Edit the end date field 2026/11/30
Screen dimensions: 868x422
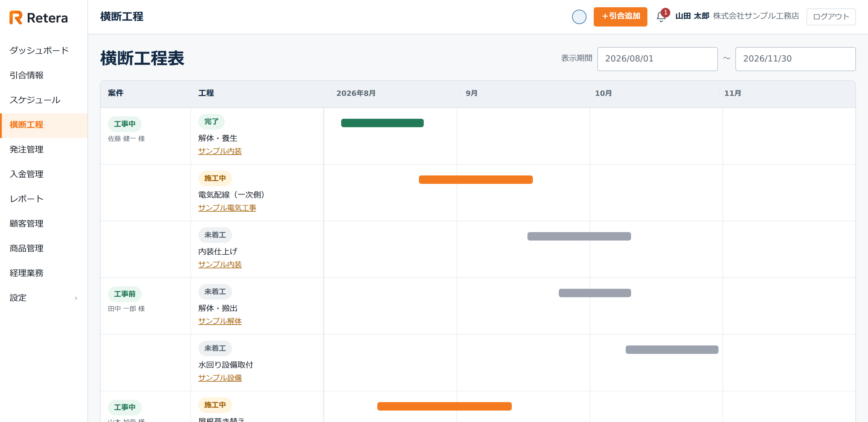coord(795,59)
